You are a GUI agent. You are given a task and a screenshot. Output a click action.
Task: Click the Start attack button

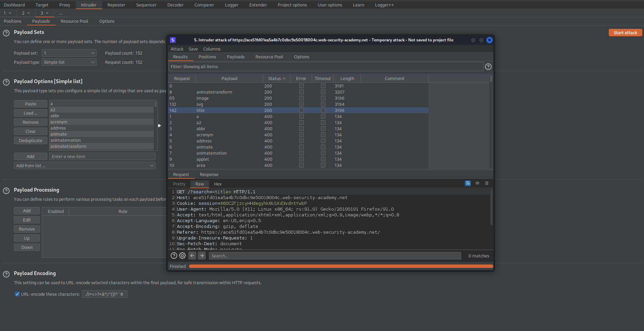pos(625,33)
